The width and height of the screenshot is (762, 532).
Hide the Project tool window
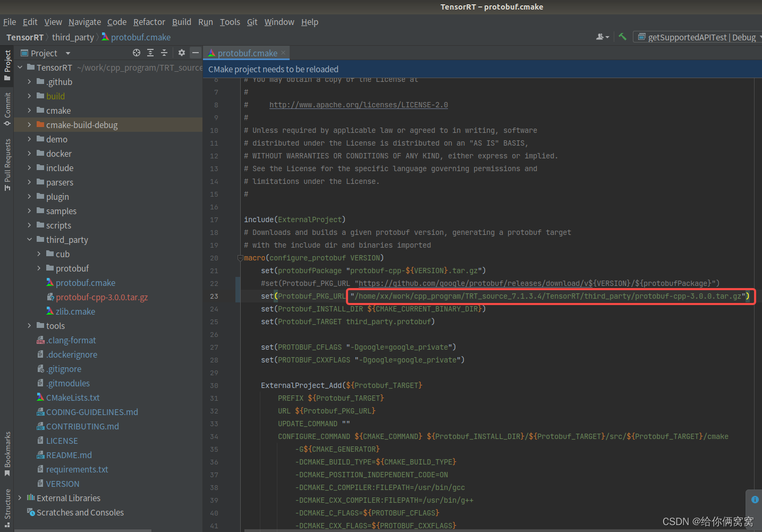click(x=196, y=53)
